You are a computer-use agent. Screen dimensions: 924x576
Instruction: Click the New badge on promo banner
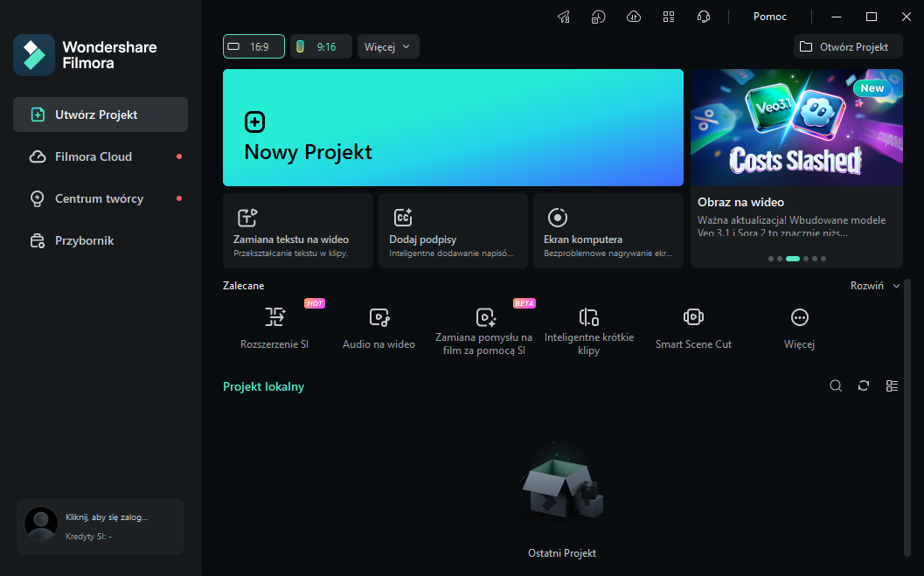coord(872,88)
